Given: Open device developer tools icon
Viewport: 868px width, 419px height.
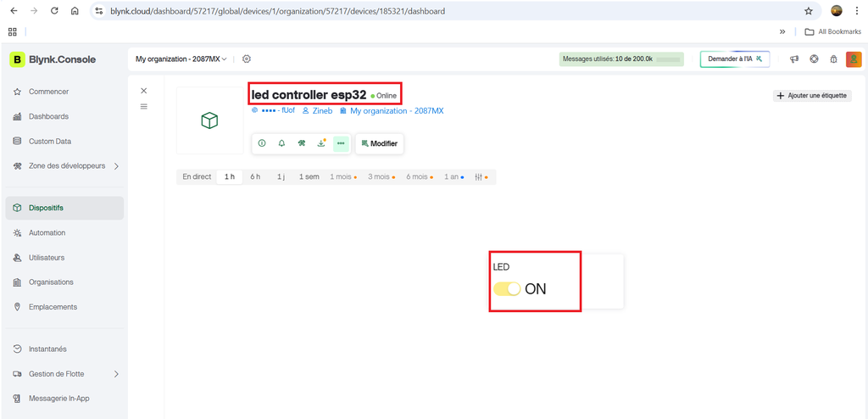Looking at the screenshot, I should click(x=301, y=143).
